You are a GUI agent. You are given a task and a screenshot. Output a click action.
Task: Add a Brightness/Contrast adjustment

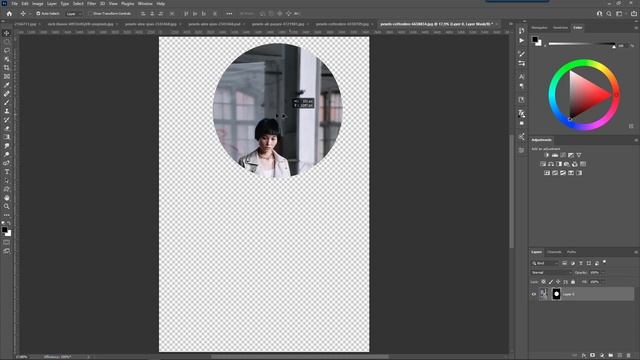coord(547,155)
